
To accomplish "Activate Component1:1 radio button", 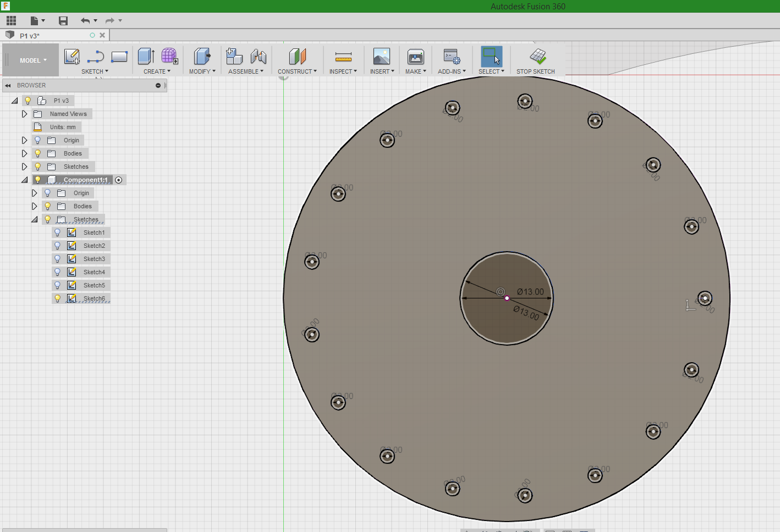I will tap(119, 180).
